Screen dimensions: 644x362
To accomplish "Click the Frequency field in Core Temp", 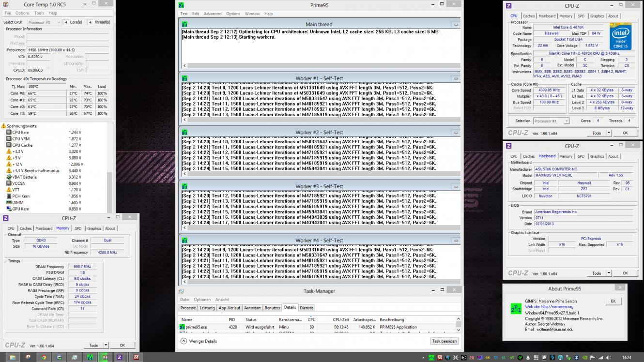I will (x=68, y=50).
